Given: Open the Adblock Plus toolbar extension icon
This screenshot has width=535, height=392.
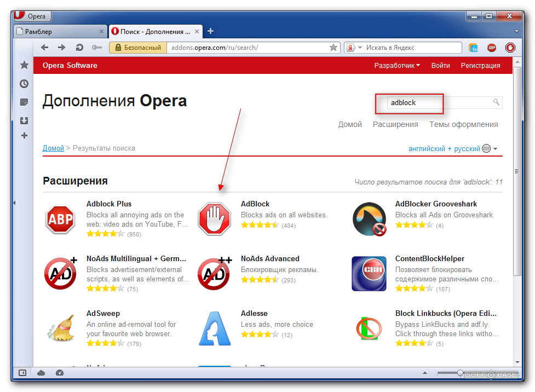Looking at the screenshot, I should [492, 48].
